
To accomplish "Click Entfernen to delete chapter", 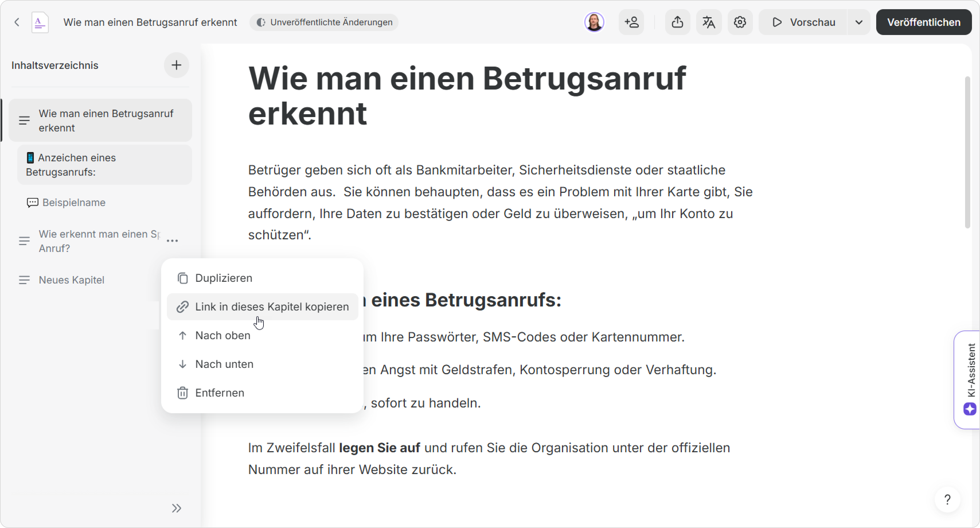I will pyautogui.click(x=220, y=393).
